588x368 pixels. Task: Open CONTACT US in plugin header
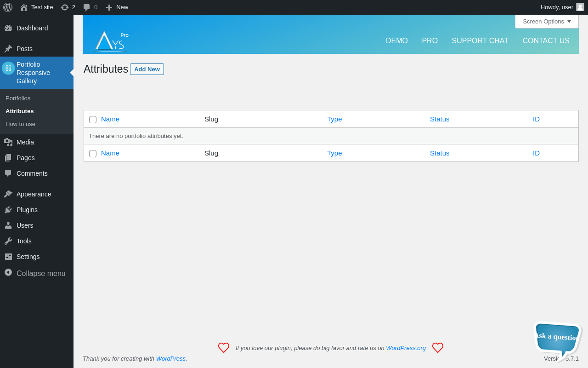tap(546, 40)
